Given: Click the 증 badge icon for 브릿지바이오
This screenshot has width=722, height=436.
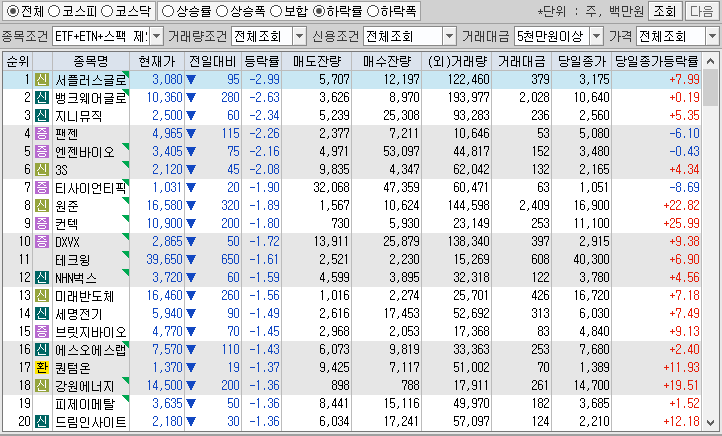Looking at the screenshot, I should pos(42,331).
